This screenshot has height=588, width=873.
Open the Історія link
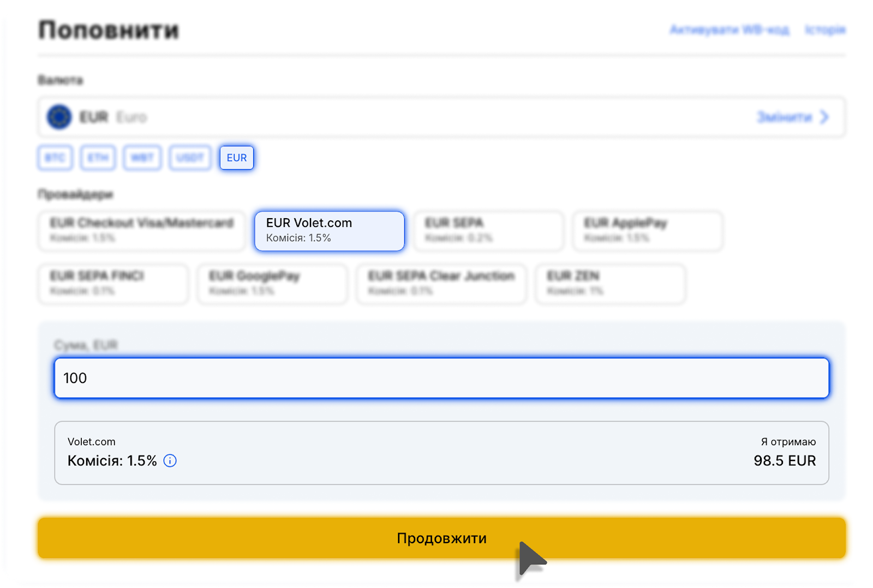[825, 30]
